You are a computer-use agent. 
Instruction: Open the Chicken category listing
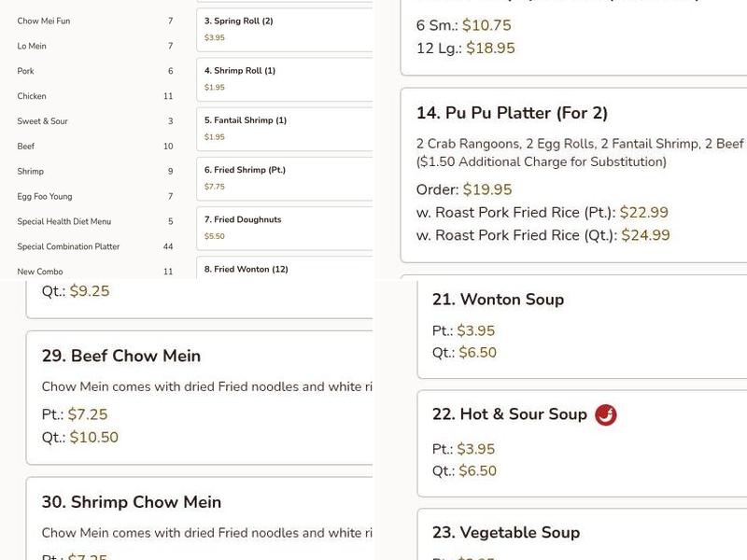31,95
